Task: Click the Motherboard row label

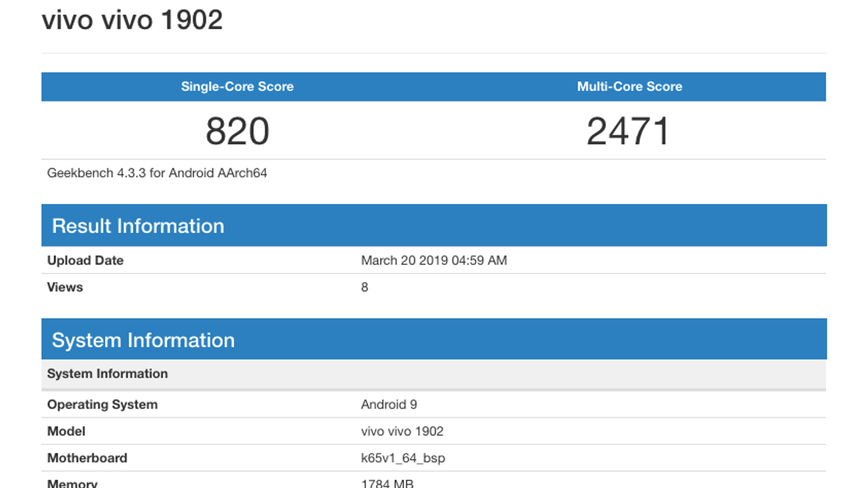Action: pyautogui.click(x=87, y=458)
